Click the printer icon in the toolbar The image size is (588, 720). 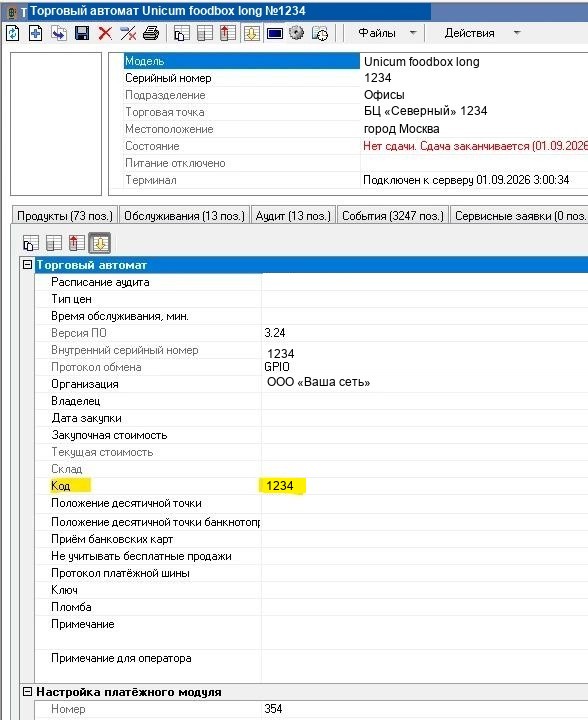click(151, 33)
